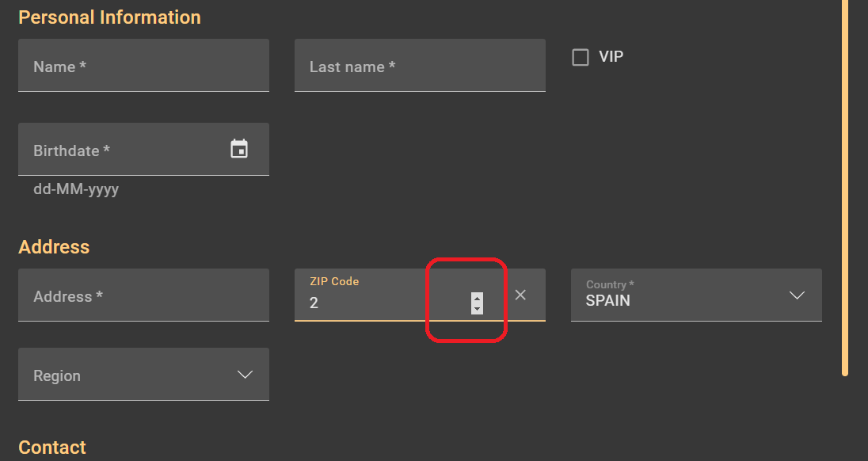The height and width of the screenshot is (461, 868).
Task: Expand the Region chevron arrow
Action: [x=245, y=375]
